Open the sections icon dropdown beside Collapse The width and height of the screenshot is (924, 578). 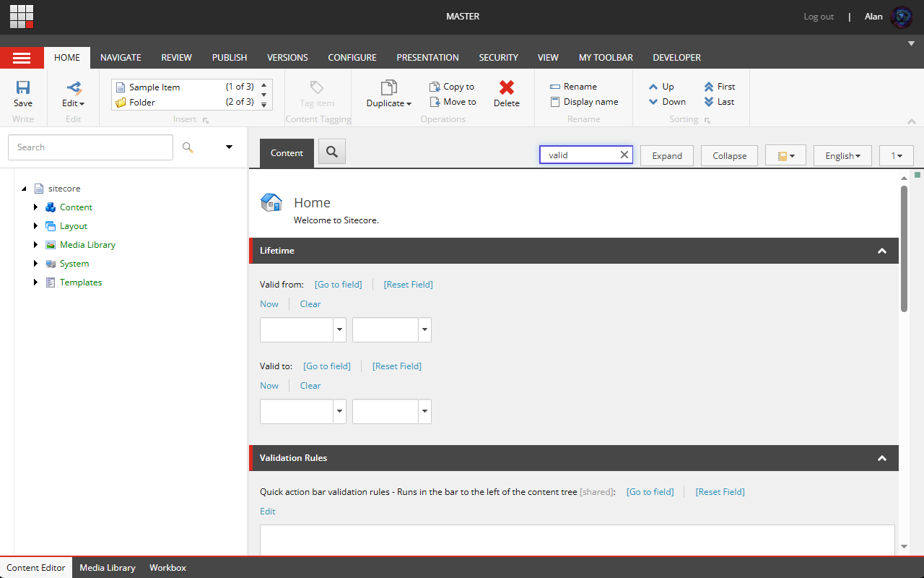point(785,155)
